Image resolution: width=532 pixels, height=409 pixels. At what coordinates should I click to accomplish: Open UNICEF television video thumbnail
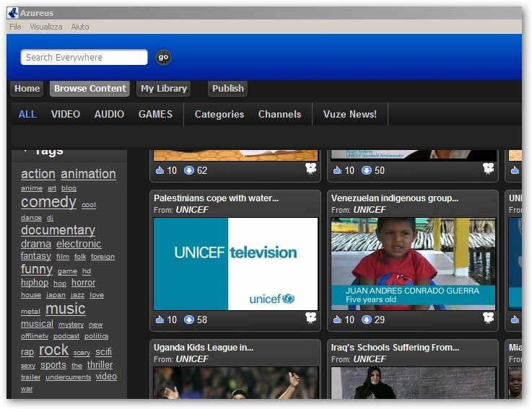(x=235, y=264)
